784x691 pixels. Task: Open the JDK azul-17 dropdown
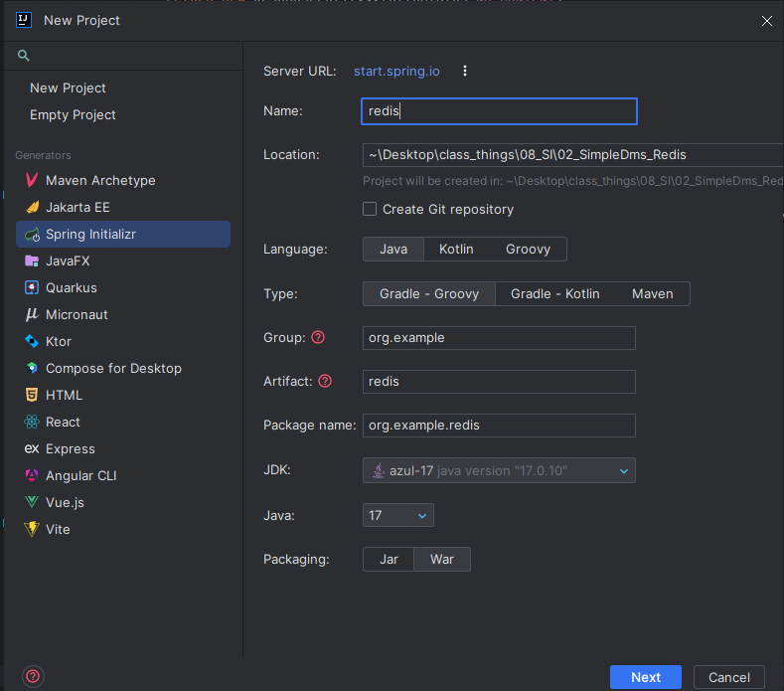pos(499,470)
